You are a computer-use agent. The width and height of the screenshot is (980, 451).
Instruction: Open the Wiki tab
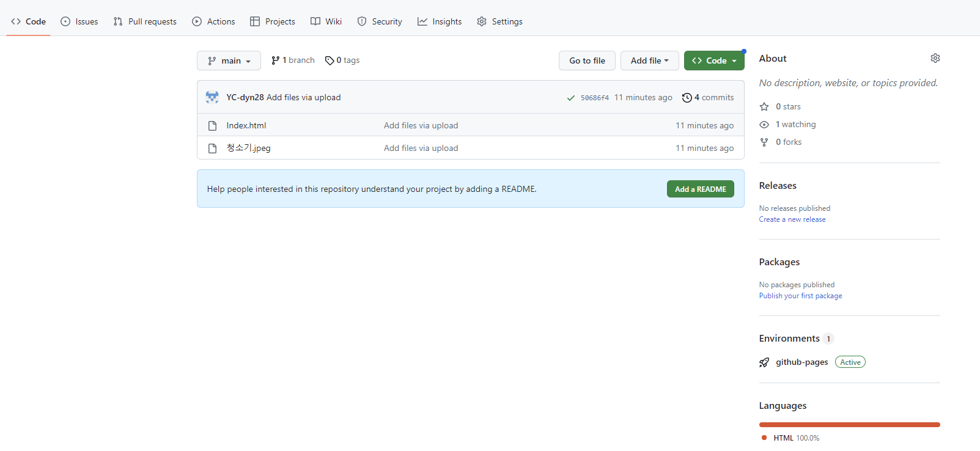[x=326, y=21]
